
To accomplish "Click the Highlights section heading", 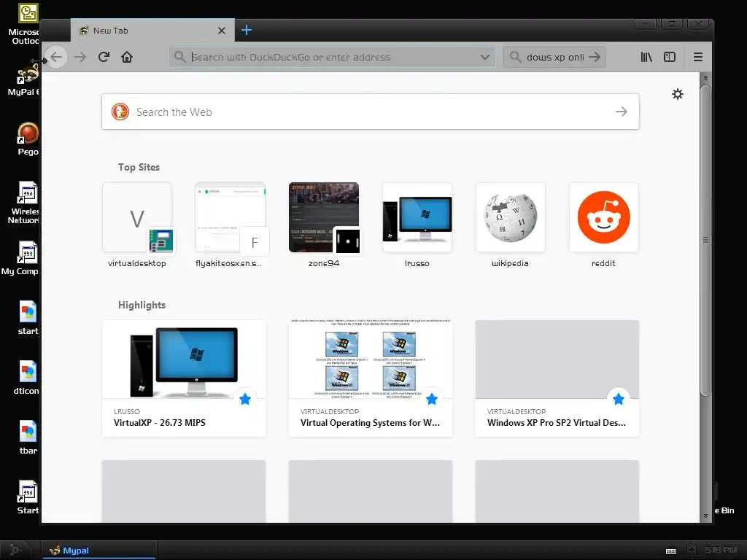I will click(142, 305).
